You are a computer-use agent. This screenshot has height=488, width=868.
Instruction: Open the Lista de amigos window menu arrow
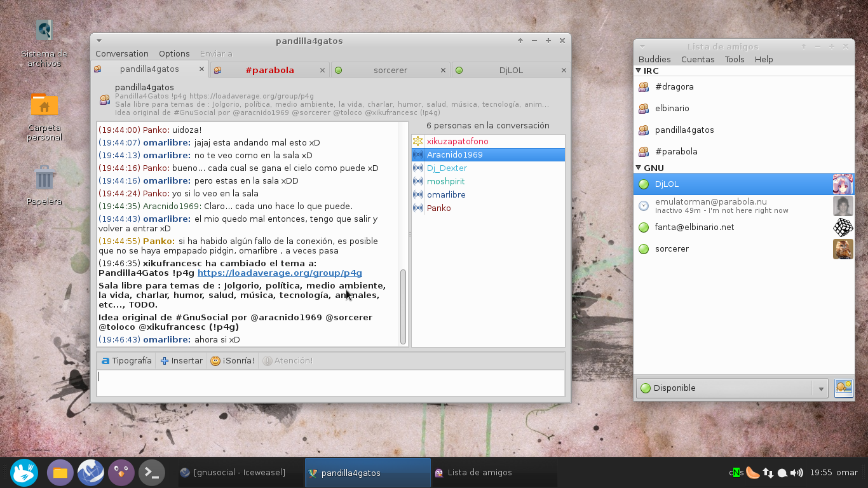(x=642, y=46)
